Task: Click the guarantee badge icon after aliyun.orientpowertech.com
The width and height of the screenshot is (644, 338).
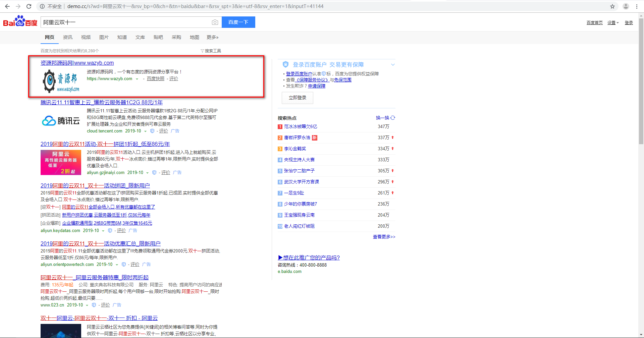Action: click(124, 265)
